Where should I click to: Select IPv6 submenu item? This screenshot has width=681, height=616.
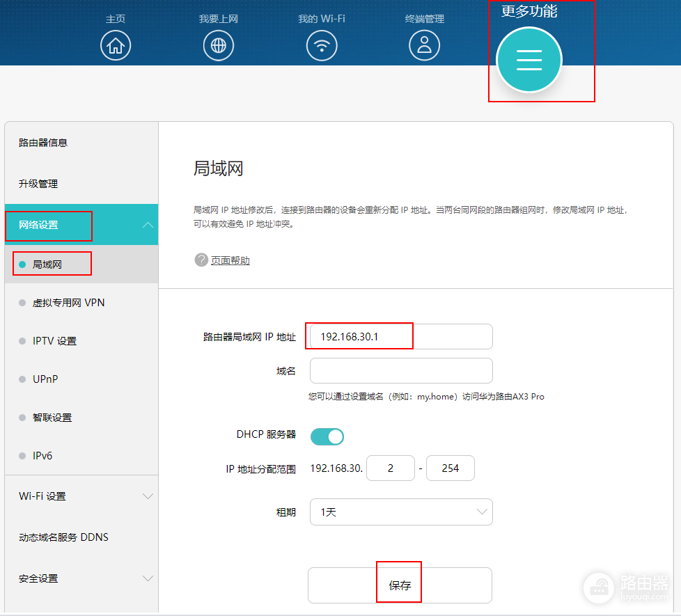[x=81, y=456]
